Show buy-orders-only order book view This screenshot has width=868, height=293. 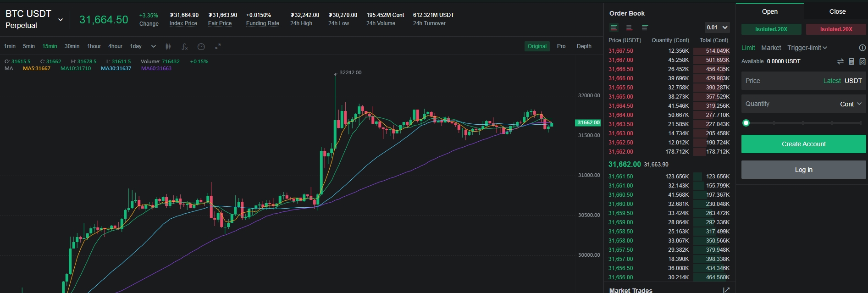point(645,28)
